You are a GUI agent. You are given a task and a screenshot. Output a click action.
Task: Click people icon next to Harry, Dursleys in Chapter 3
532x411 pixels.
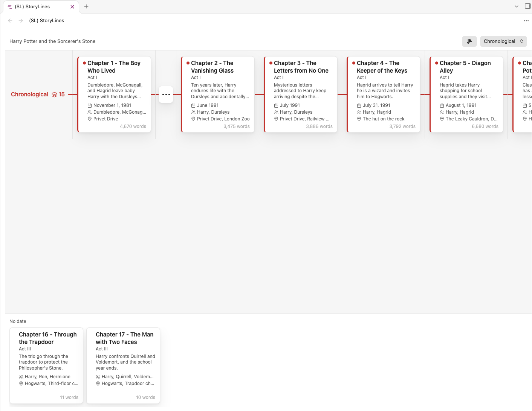click(276, 112)
